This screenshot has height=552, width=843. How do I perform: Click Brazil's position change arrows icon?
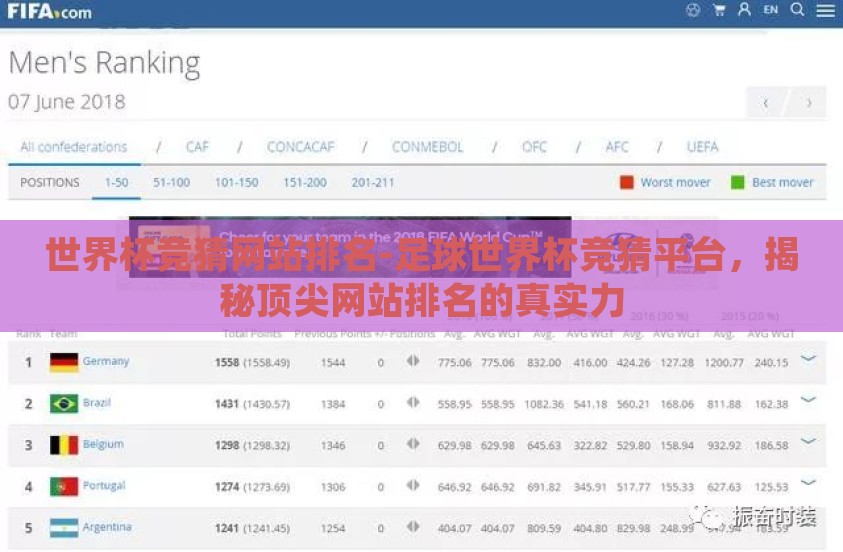pos(413,402)
